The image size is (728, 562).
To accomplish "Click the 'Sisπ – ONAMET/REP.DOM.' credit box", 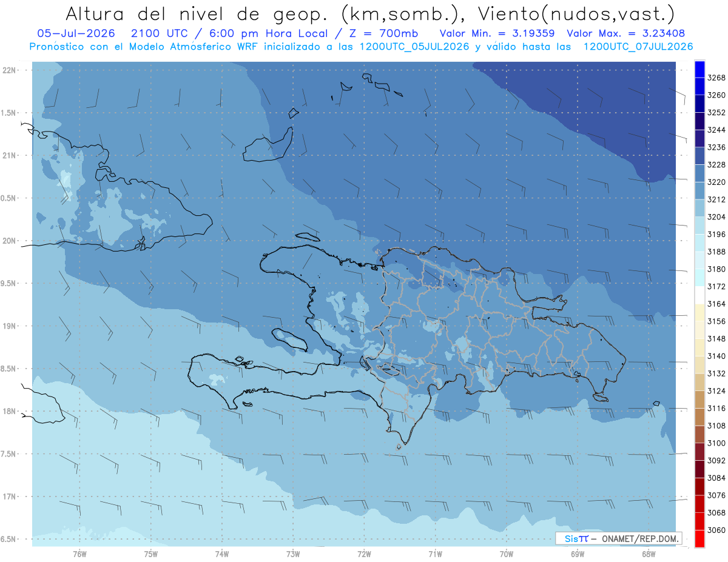I will click(x=618, y=538).
